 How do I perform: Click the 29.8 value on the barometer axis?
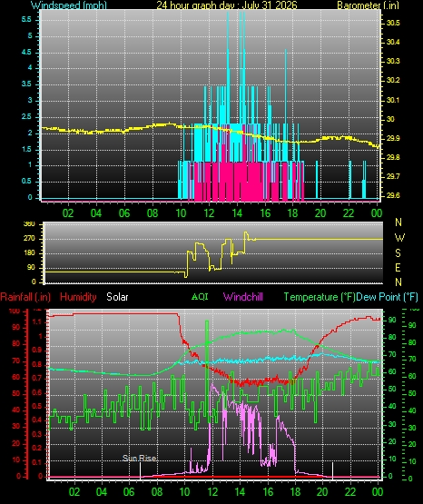point(393,157)
